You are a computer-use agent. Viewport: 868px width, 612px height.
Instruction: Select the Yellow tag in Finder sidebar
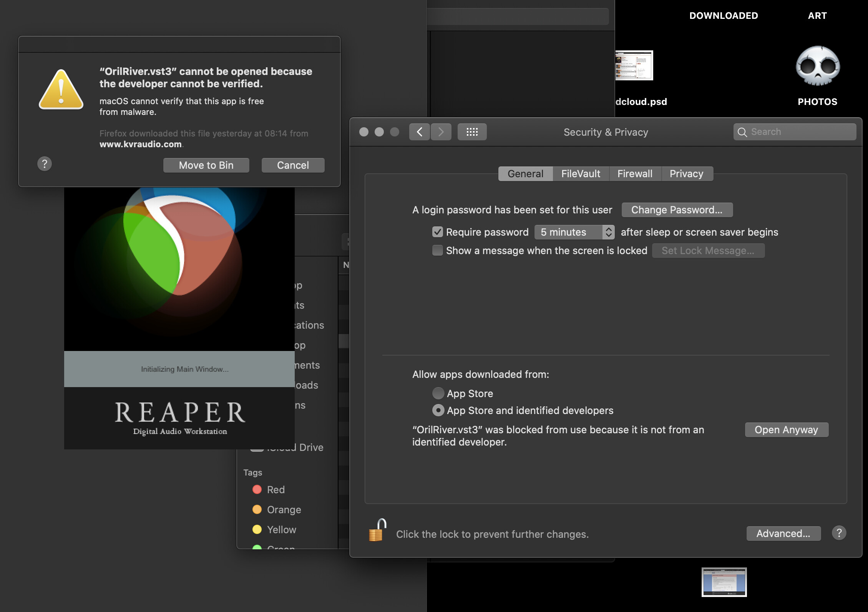(274, 529)
